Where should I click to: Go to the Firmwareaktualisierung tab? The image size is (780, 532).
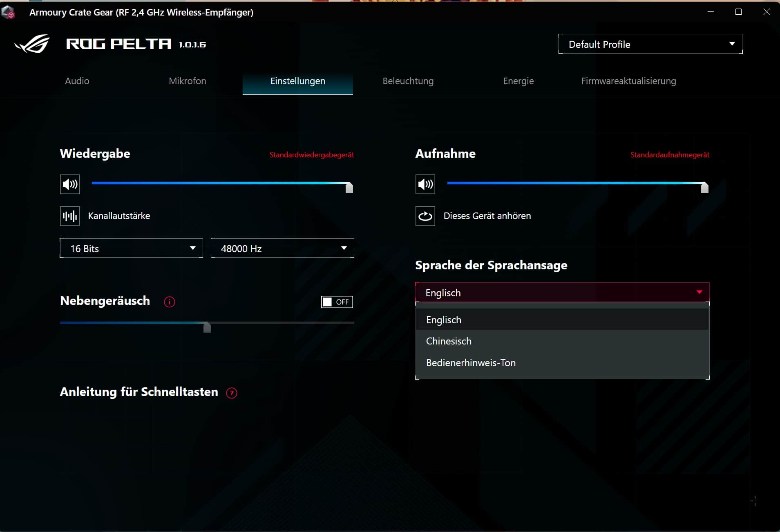[x=628, y=81]
